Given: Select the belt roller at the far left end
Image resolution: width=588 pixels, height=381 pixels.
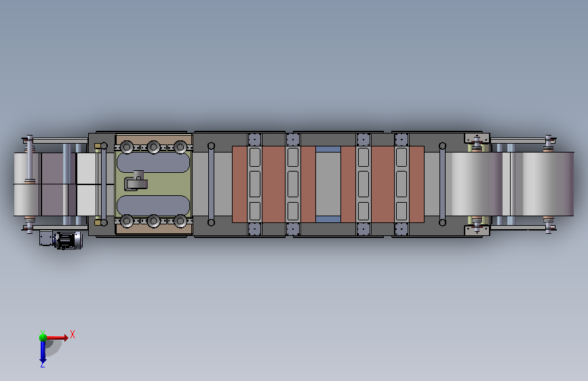Looking at the screenshot, I should [x=26, y=184].
